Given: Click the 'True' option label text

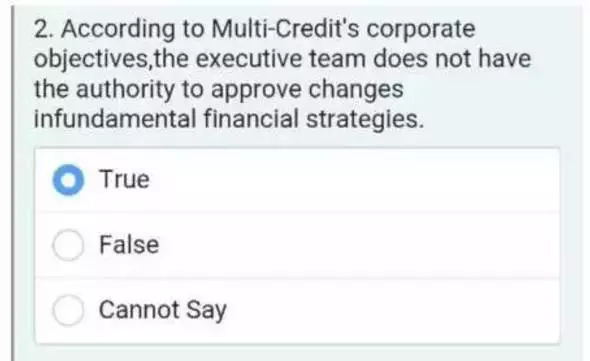Looking at the screenshot, I should click(124, 179).
